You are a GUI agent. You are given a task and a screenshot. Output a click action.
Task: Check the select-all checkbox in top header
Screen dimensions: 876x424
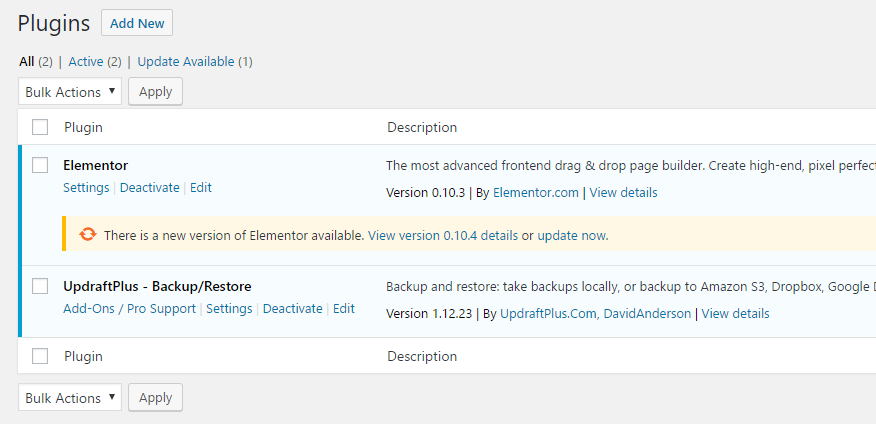coord(40,127)
